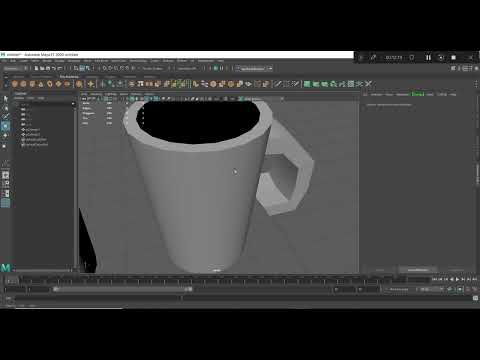
Task: Create a polygon cylinder from the shelf
Action: (x=32, y=84)
